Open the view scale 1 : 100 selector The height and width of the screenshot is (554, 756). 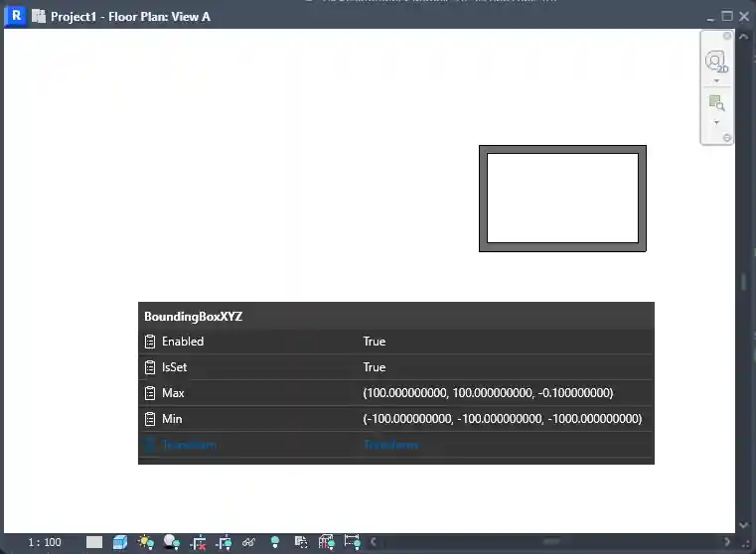pyautogui.click(x=45, y=542)
